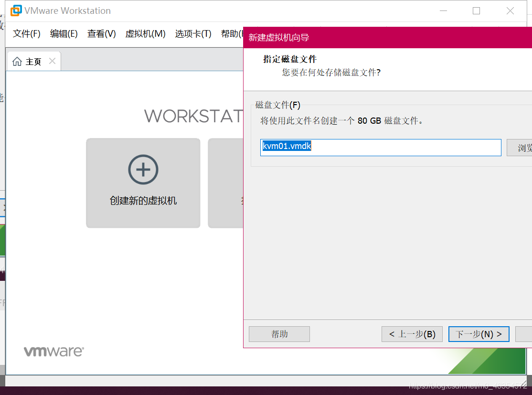Proceed with 下一步(N) button
This screenshot has height=395, width=532.
point(479,334)
